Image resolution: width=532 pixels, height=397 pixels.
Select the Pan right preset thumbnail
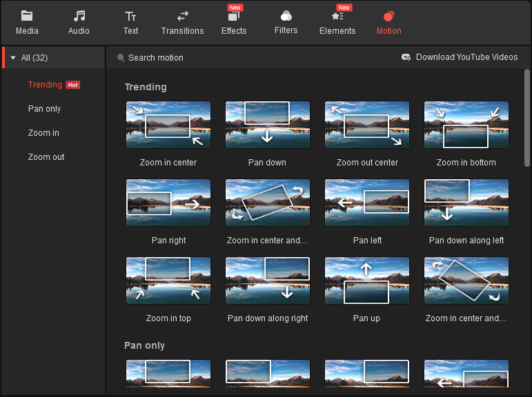coord(168,203)
